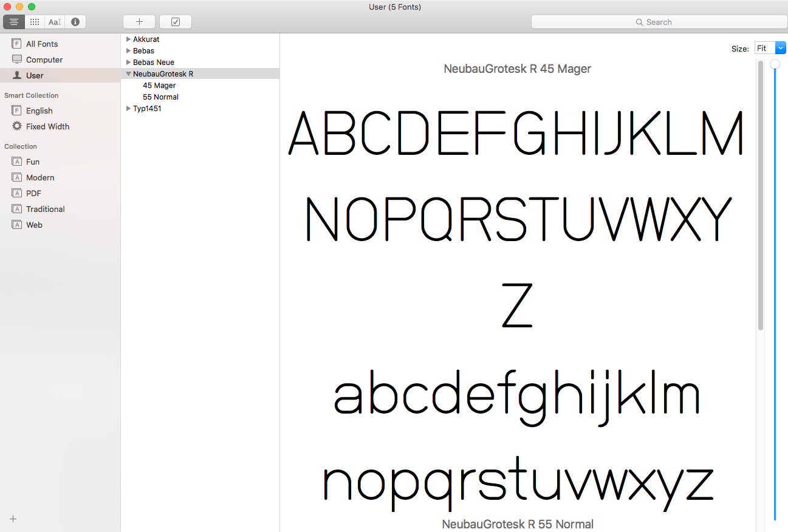Expand the Akkurat font family
Viewport: 788px width, 532px height.
coord(128,39)
